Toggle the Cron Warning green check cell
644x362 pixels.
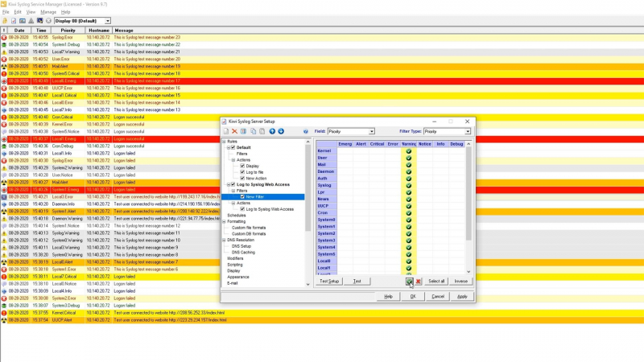409,212
